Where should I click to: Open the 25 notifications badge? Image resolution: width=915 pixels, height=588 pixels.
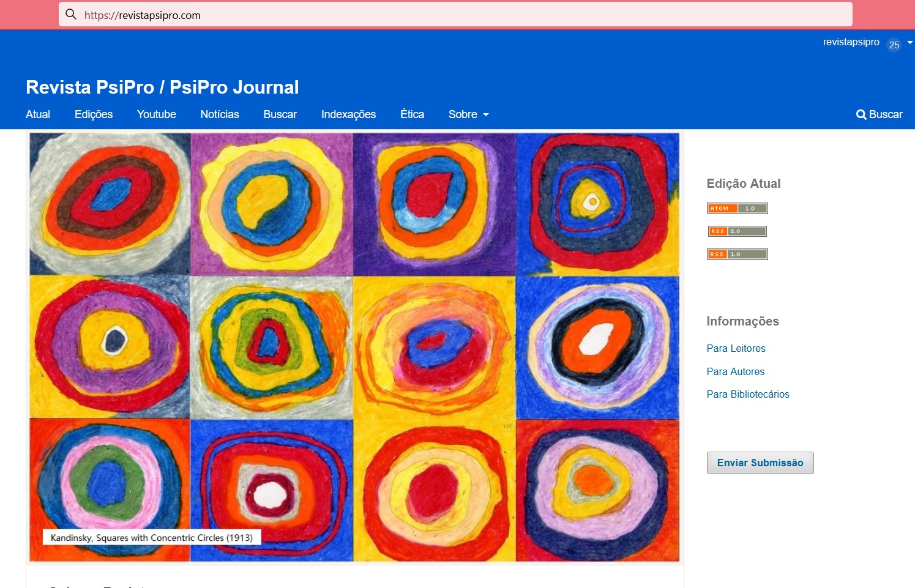click(x=894, y=45)
